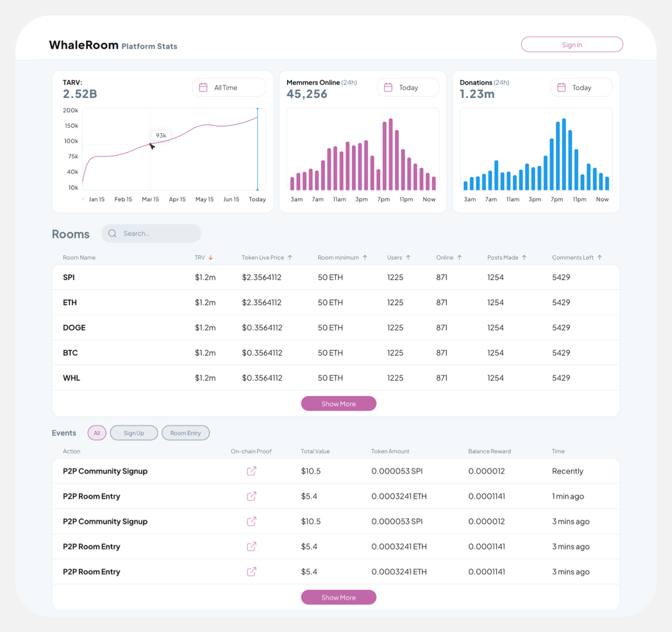
Task: Sort by Comments Left arrow
Action: point(600,258)
